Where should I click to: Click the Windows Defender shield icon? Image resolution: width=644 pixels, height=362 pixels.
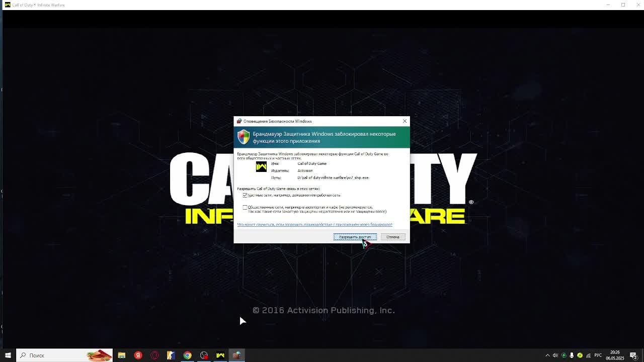pos(244,137)
